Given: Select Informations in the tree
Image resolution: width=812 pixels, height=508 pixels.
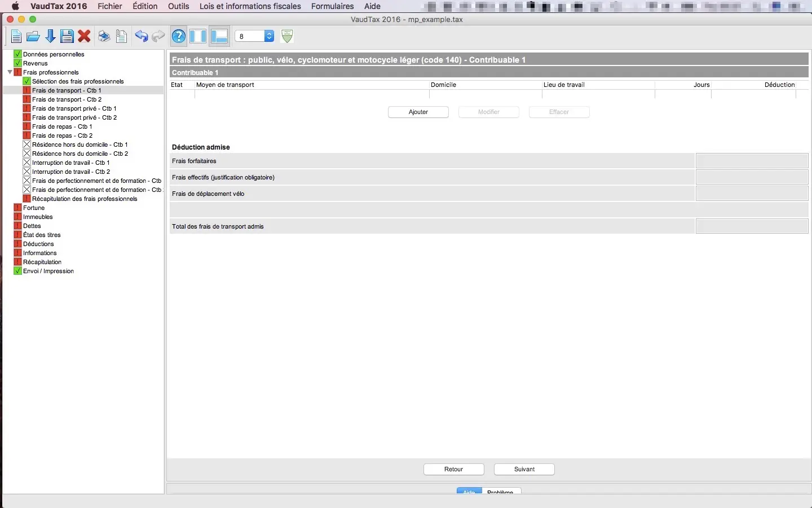Looking at the screenshot, I should [40, 253].
